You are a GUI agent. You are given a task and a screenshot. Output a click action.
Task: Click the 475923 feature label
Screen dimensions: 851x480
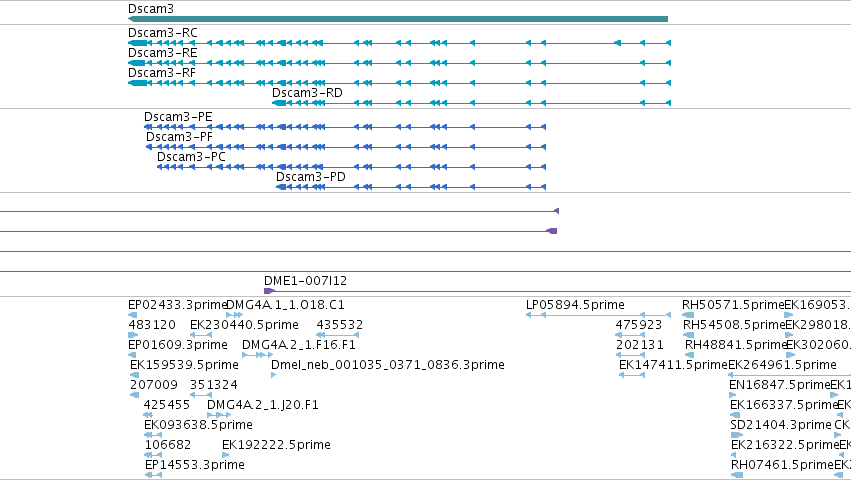click(x=639, y=325)
